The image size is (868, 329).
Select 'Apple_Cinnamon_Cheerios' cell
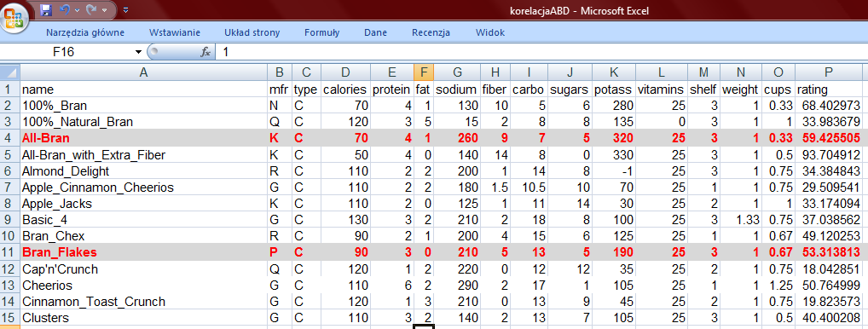[x=143, y=187]
